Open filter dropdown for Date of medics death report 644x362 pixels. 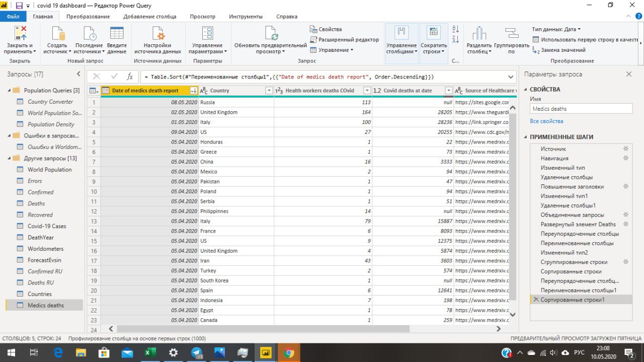(x=193, y=91)
